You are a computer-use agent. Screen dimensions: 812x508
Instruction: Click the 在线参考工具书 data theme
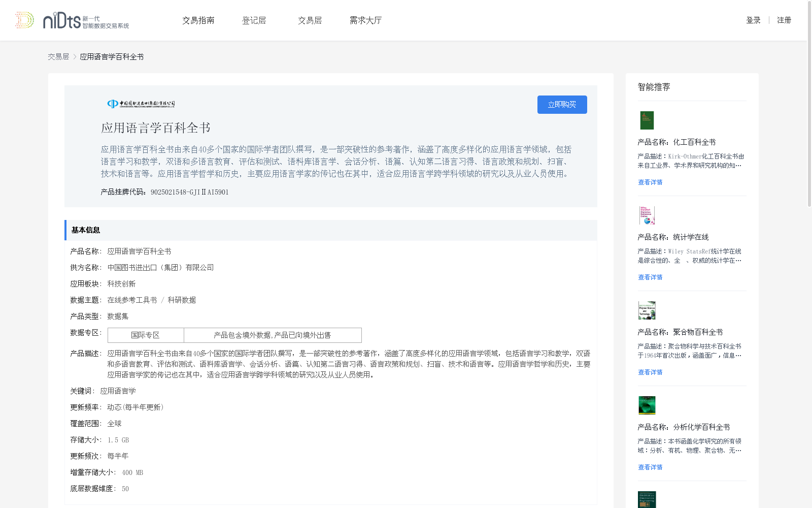click(x=132, y=300)
